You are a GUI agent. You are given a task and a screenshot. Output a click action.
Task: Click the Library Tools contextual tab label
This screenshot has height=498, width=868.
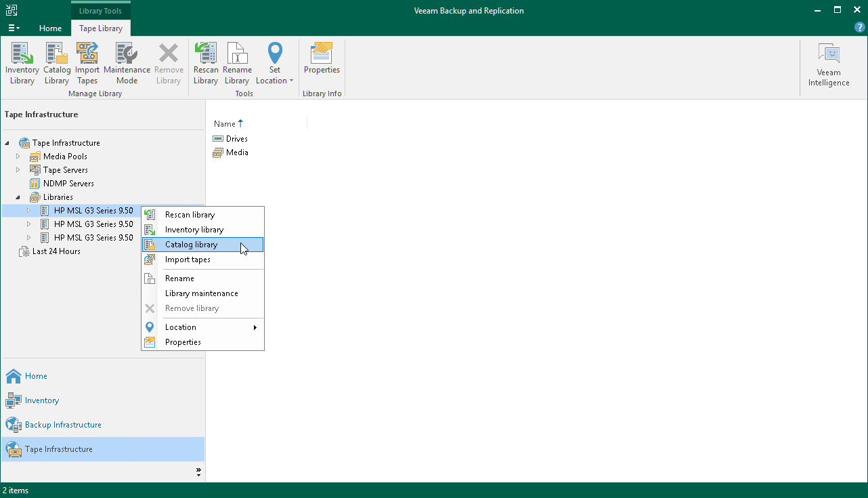(x=100, y=11)
